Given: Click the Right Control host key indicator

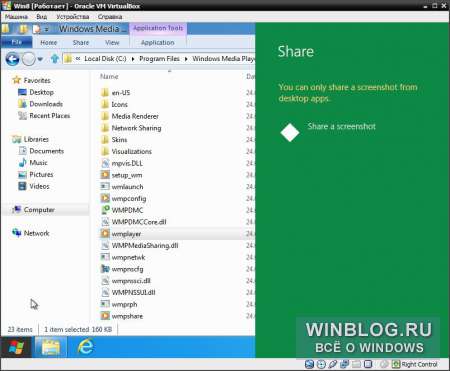Looking at the screenshot, I should pyautogui.click(x=419, y=364).
